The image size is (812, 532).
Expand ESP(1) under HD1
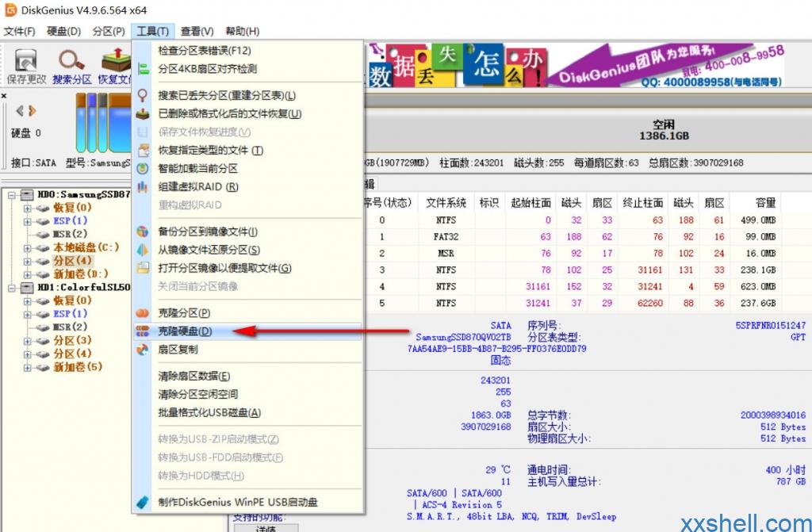pyautogui.click(x=28, y=315)
